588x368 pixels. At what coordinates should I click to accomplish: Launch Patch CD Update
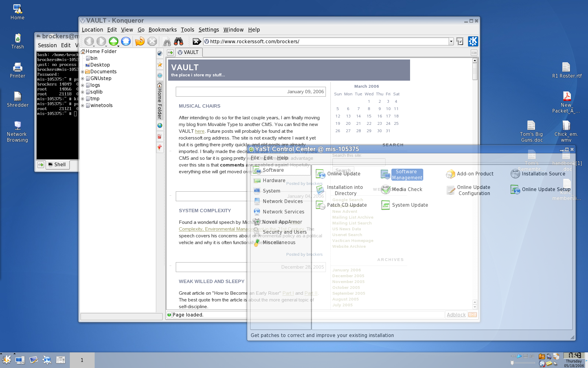(341, 205)
